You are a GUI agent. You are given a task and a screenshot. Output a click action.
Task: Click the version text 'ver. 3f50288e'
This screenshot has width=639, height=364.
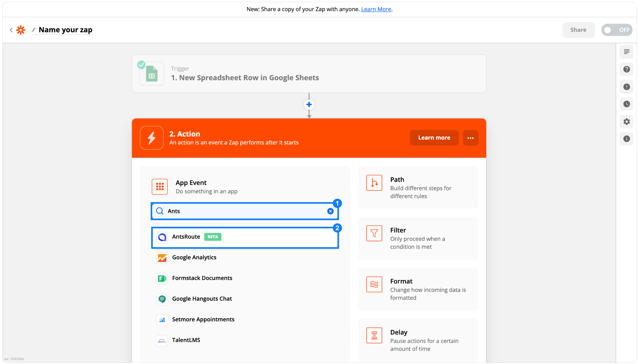[x=14, y=359]
